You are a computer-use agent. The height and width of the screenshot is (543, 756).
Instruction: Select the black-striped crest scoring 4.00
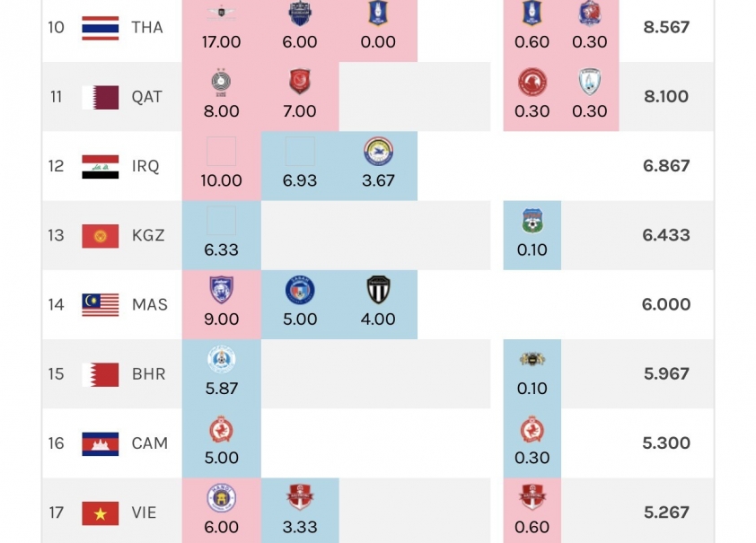tap(378, 290)
